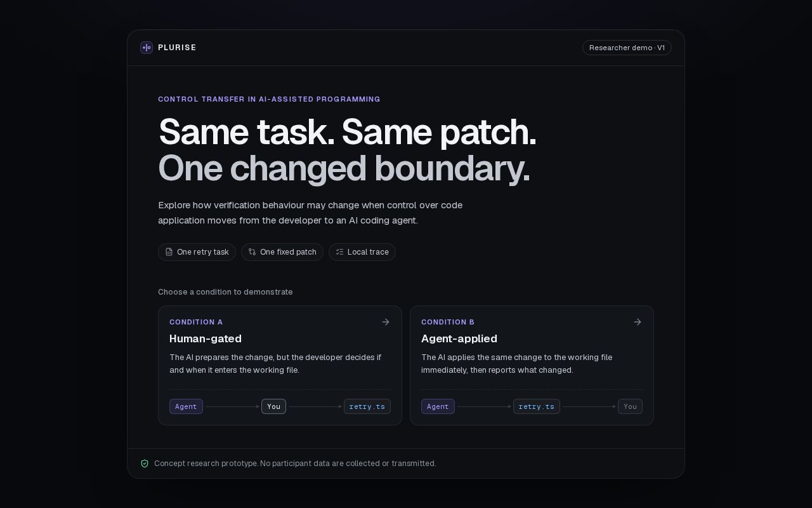Click the green shield icon in footer
Viewport: 812px width, 508px height.
[x=145, y=464]
